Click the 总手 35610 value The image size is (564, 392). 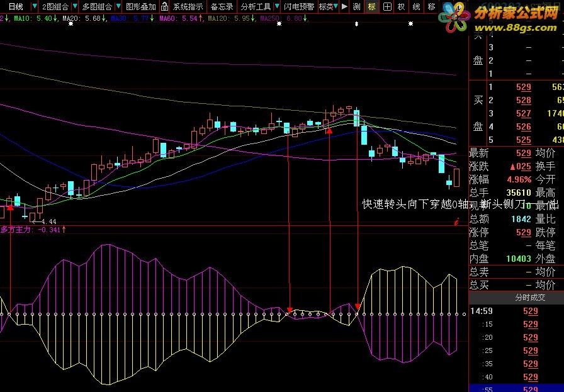(519, 193)
